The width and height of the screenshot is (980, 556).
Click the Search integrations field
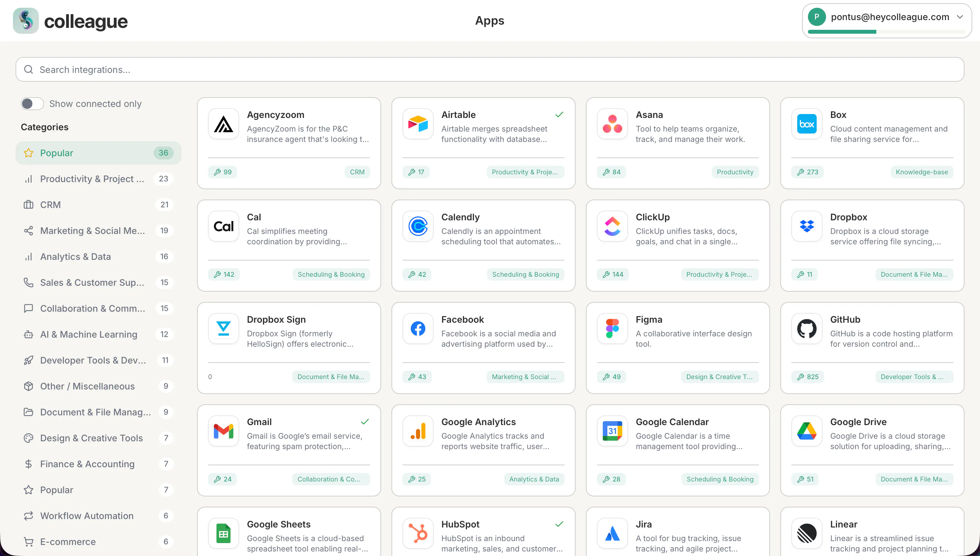click(x=490, y=69)
